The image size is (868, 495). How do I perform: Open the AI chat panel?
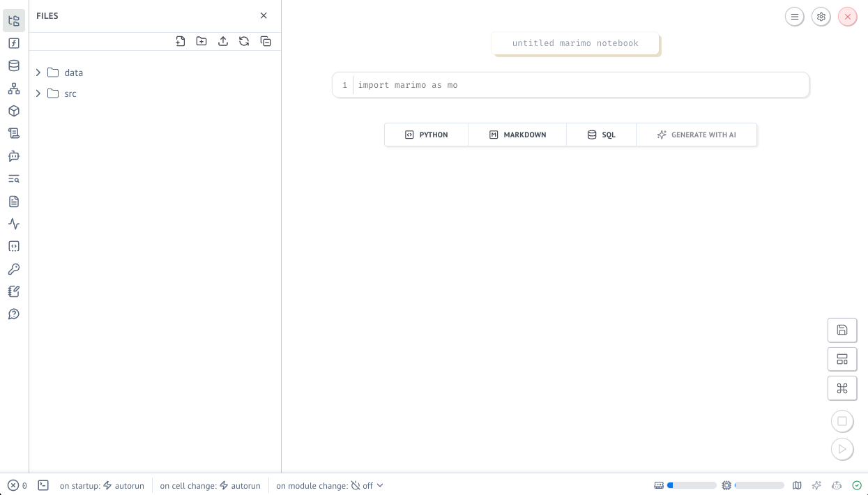14,156
